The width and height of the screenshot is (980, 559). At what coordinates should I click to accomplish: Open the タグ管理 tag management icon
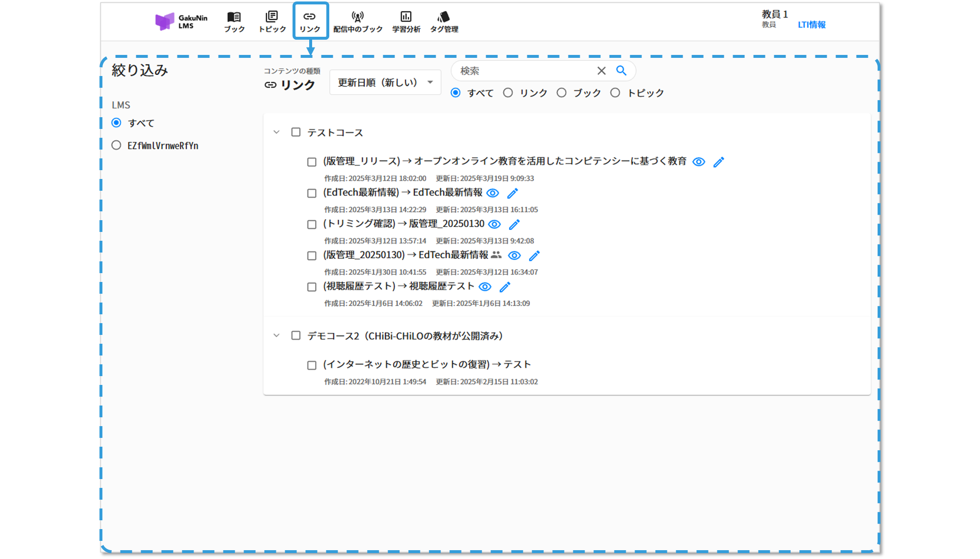pyautogui.click(x=444, y=22)
